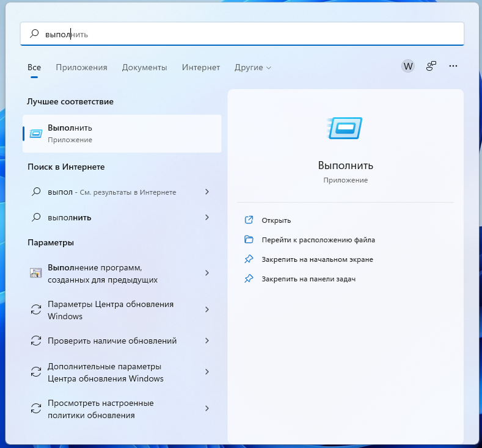
Task: Click the Выполнить title in the preview pane
Action: tap(345, 165)
